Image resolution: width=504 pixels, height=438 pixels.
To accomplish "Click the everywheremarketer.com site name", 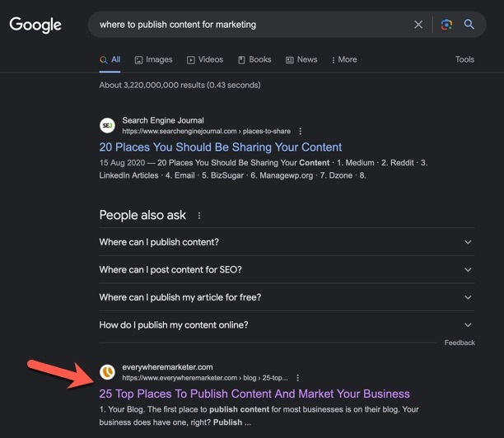I will (167, 367).
